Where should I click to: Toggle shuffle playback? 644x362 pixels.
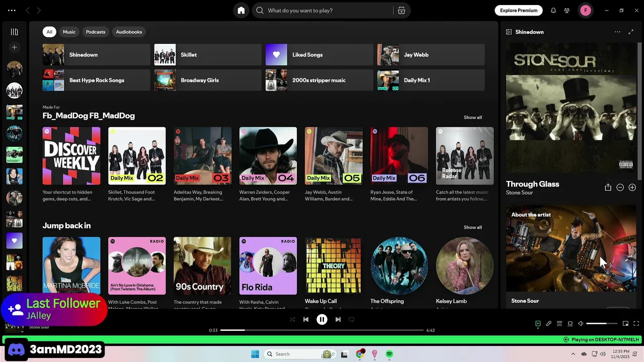pyautogui.click(x=292, y=319)
